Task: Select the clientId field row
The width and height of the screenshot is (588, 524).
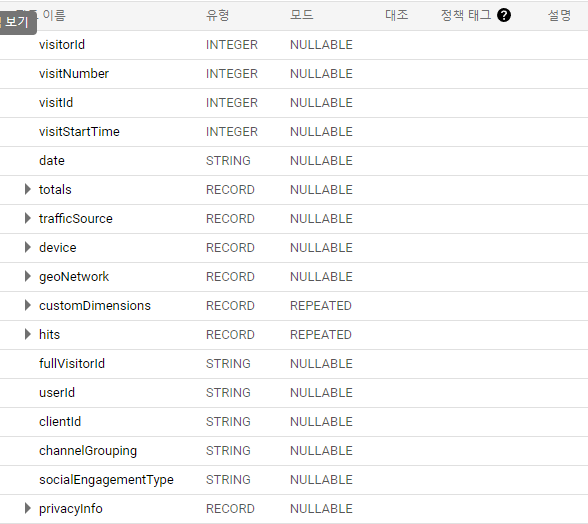Action: point(294,422)
